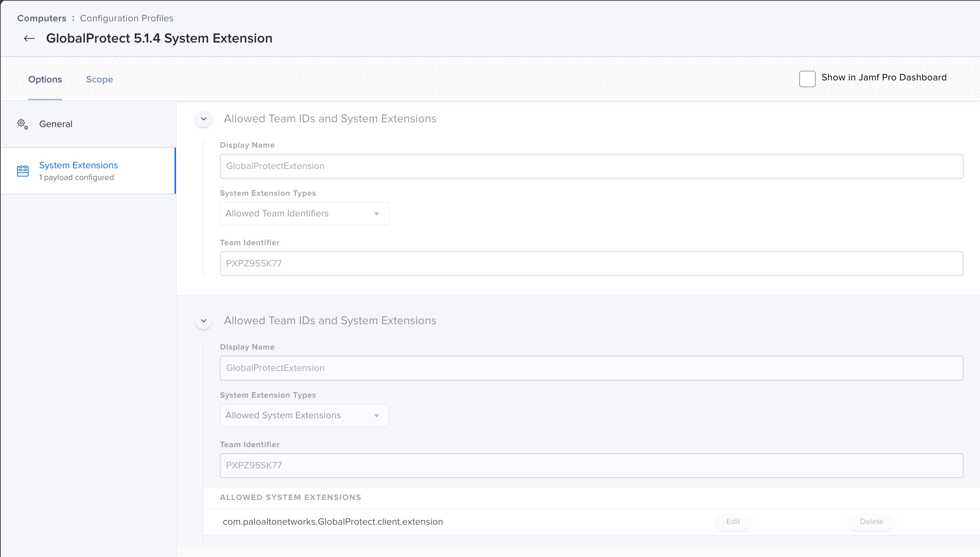Image resolution: width=980 pixels, height=557 pixels.
Task: Open Configuration Profiles breadcrumb link
Action: [x=127, y=18]
